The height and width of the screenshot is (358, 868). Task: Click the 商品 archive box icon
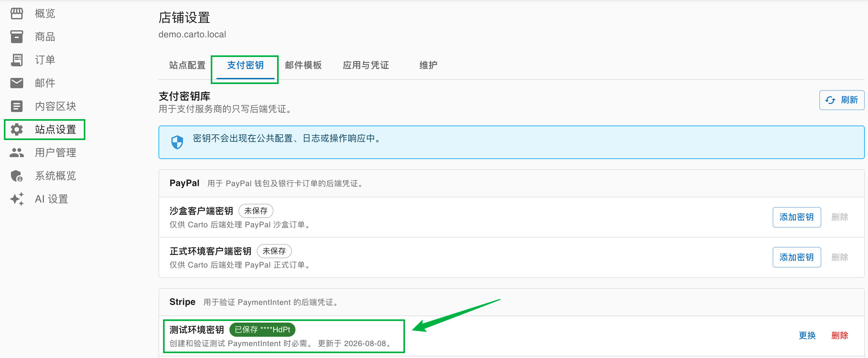(16, 37)
